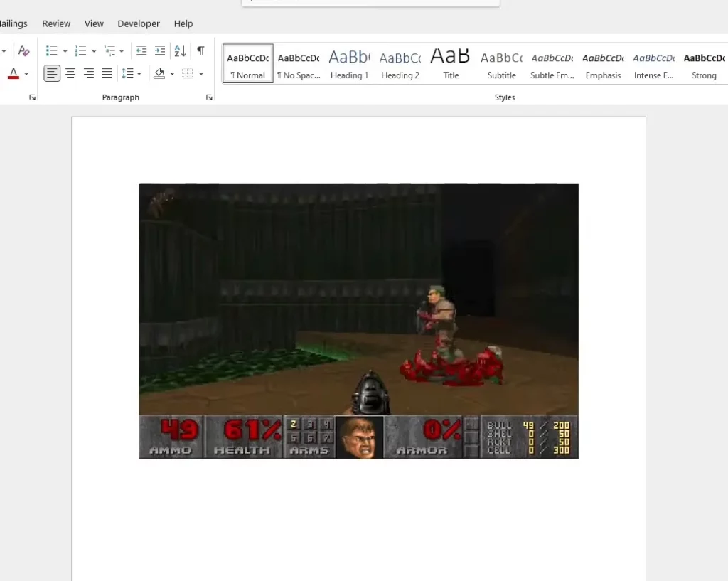Open the bullet library dropdown arrow
The image size is (728, 581).
65,50
